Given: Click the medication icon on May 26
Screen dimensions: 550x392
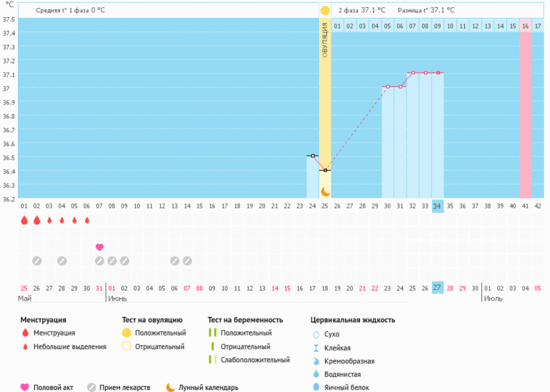Looking at the screenshot, I should [37, 261].
